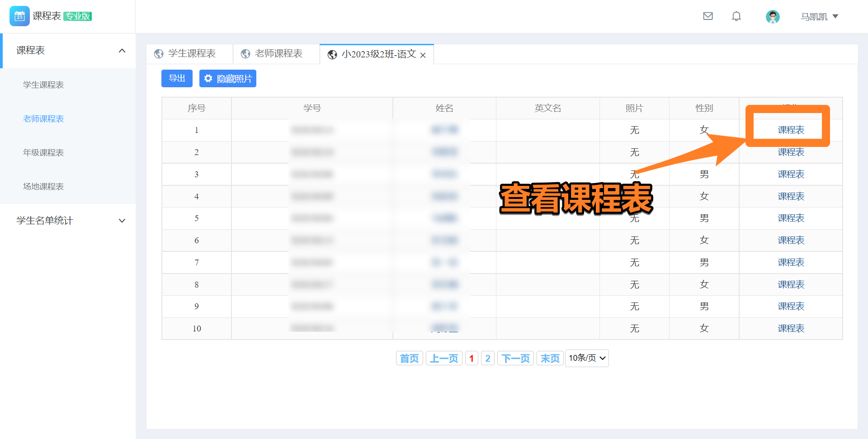Open the 马凯凯 user dropdown
This screenshot has width=868, height=439.
(x=819, y=17)
